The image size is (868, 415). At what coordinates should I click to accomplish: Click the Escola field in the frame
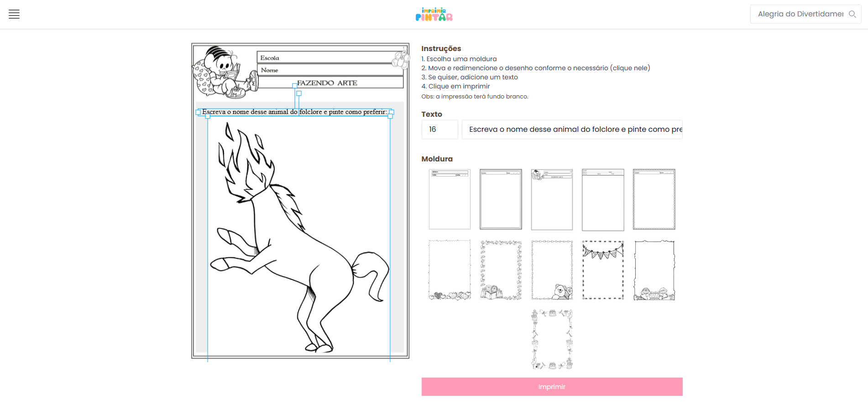tap(329, 57)
